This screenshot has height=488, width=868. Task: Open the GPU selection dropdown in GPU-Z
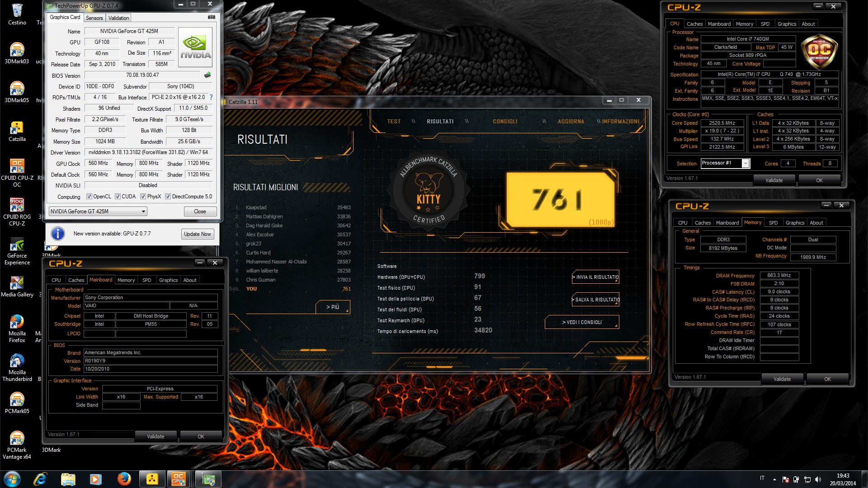click(x=98, y=211)
